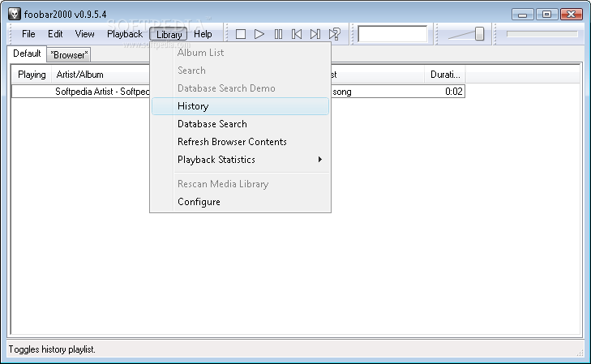Open Configure from the Library menu
Viewport: 591px width, 364px height.
(240, 202)
